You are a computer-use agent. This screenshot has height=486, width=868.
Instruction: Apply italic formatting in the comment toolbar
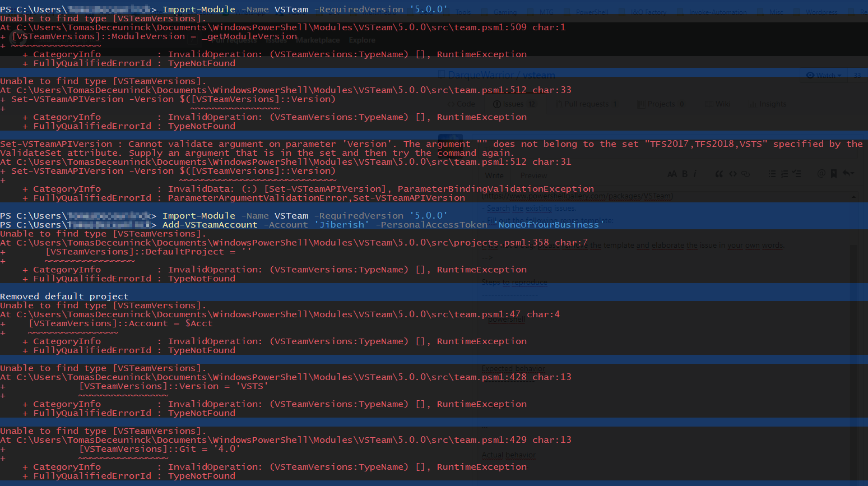coord(696,174)
